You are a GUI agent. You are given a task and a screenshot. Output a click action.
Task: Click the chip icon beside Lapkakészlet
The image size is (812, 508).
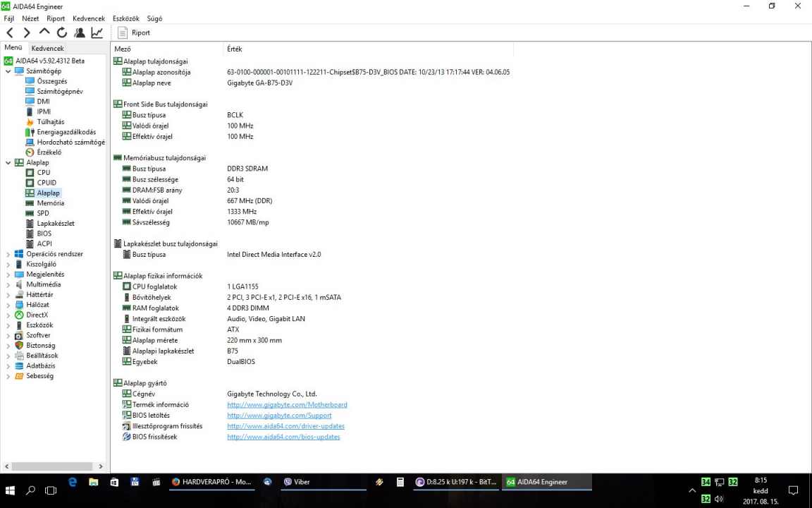(x=30, y=224)
